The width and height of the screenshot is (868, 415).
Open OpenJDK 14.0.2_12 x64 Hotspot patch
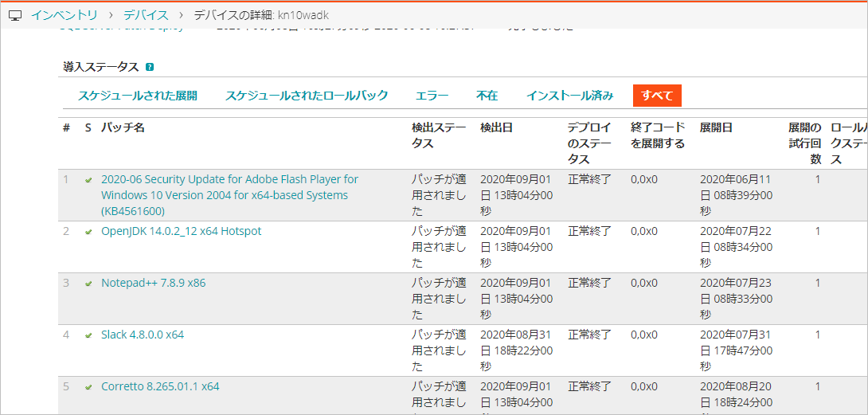181,231
